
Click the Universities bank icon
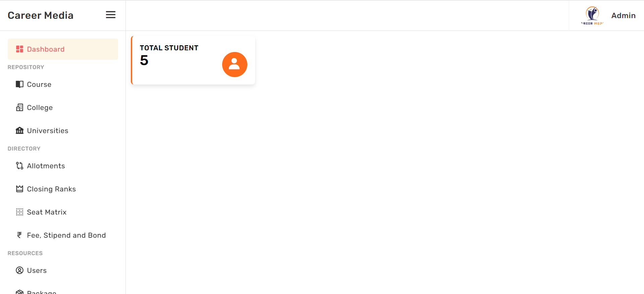point(20,130)
